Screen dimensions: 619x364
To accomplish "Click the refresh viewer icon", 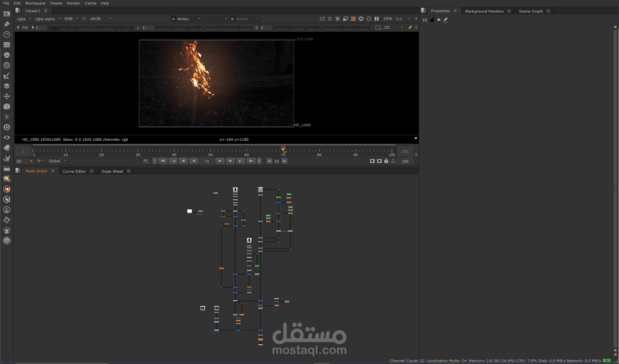I will pyautogui.click(x=361, y=19).
